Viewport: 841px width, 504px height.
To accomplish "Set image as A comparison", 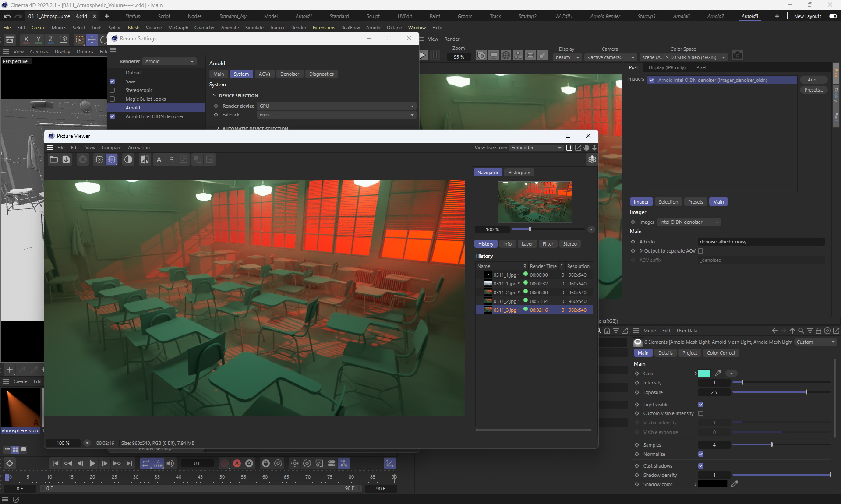I will click(159, 159).
